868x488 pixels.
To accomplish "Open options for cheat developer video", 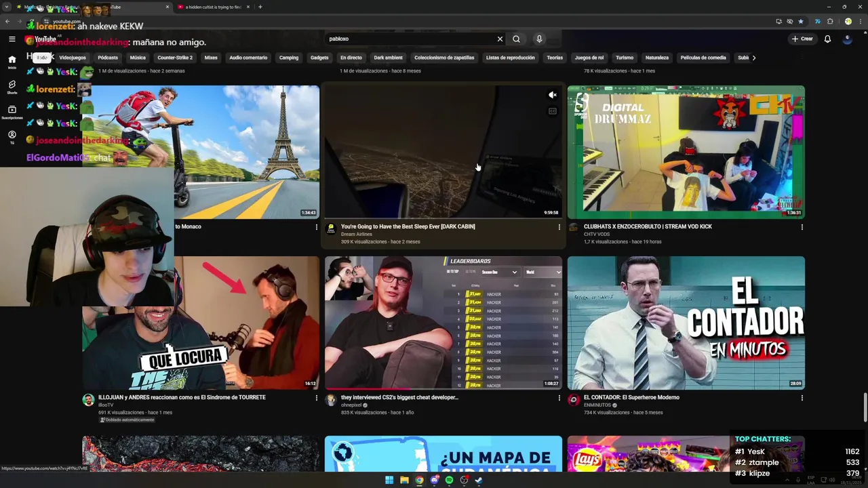I will coord(559,398).
